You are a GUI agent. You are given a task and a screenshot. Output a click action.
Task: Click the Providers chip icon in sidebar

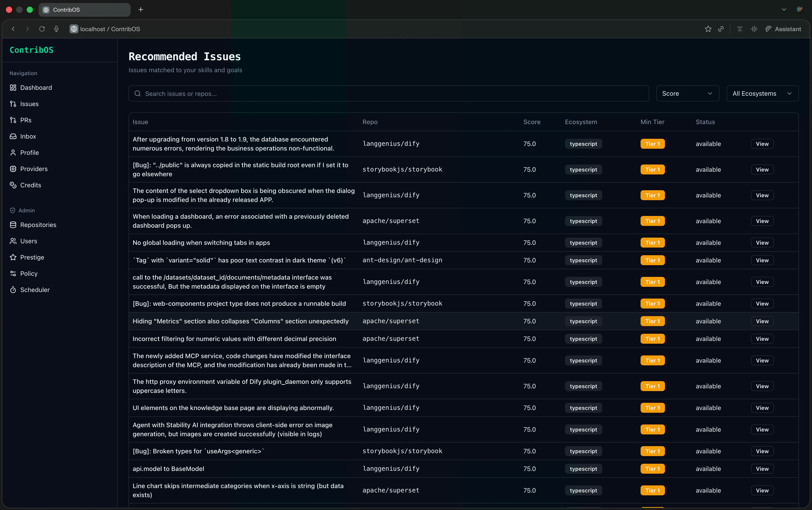tap(13, 169)
